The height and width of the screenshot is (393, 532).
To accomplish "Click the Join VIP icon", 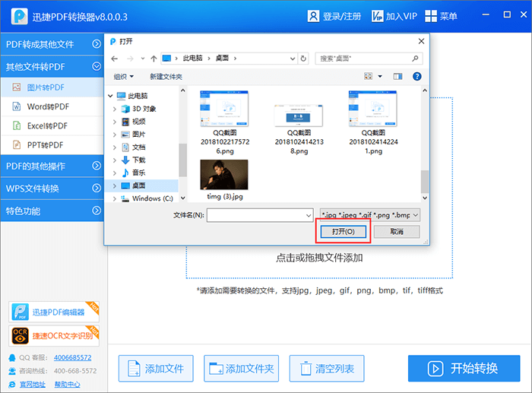I will pos(377,16).
